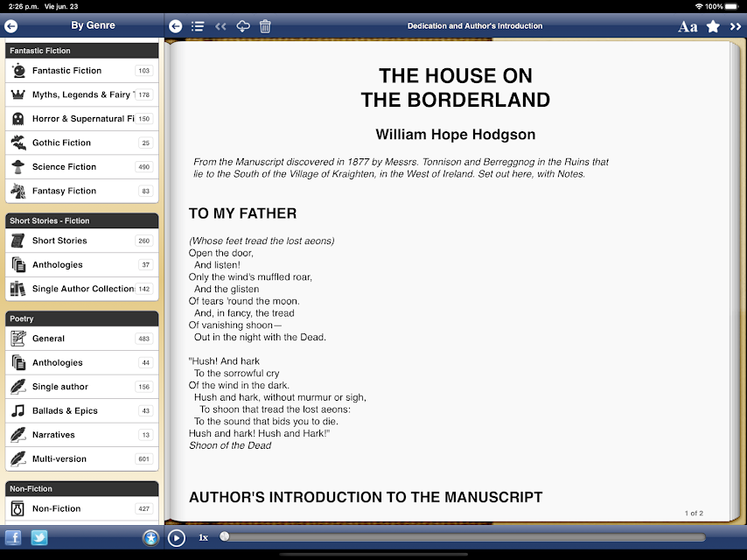Select General poetry category
This screenshot has height=560, width=747.
point(82,339)
